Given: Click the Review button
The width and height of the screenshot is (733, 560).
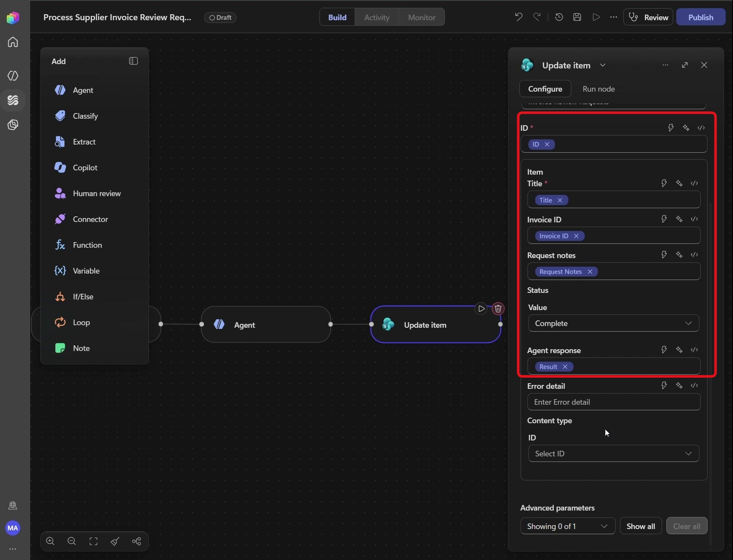Looking at the screenshot, I should point(648,17).
